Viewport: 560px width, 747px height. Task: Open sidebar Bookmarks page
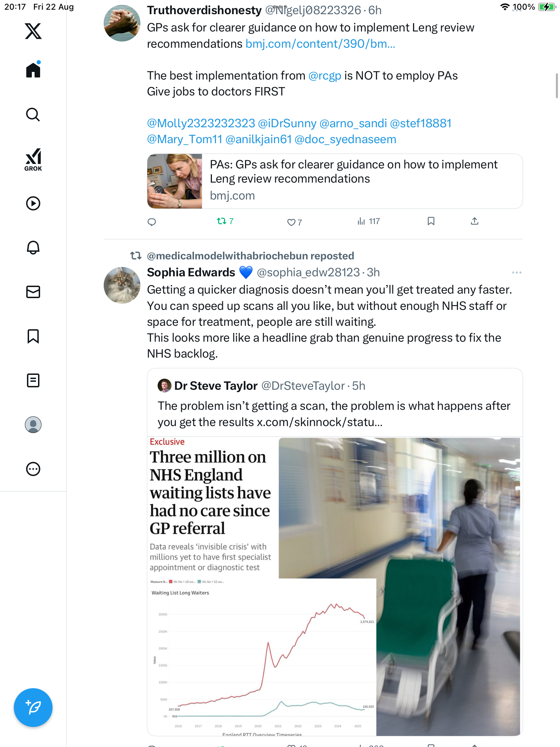[33, 336]
